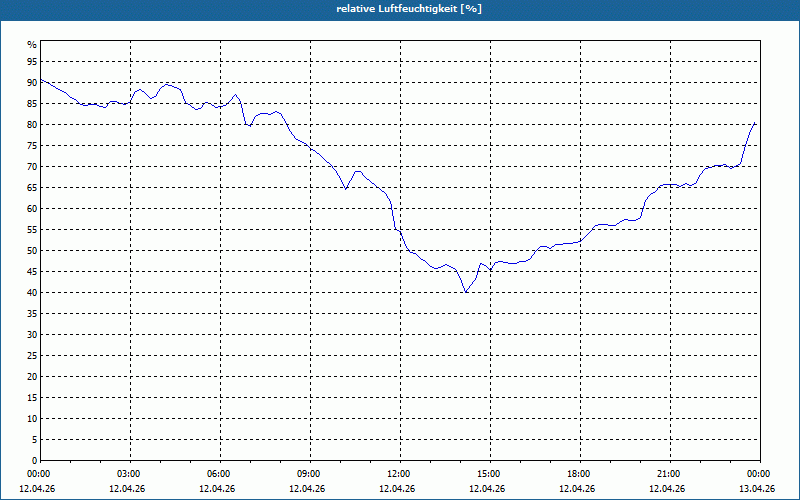Select the 18:00 time axis label
Image resolution: width=800 pixels, height=500 pixels.
point(578,474)
